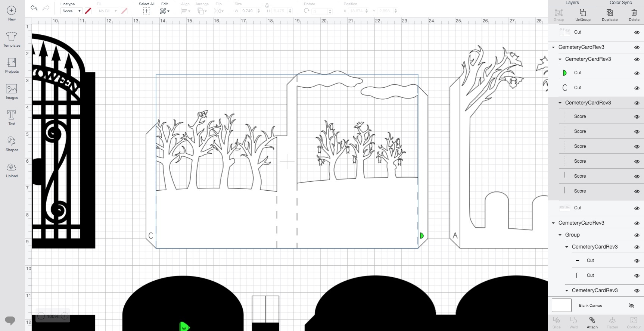Screen dimensions: 644x331
Task: Open the Images library
Action: click(12, 92)
